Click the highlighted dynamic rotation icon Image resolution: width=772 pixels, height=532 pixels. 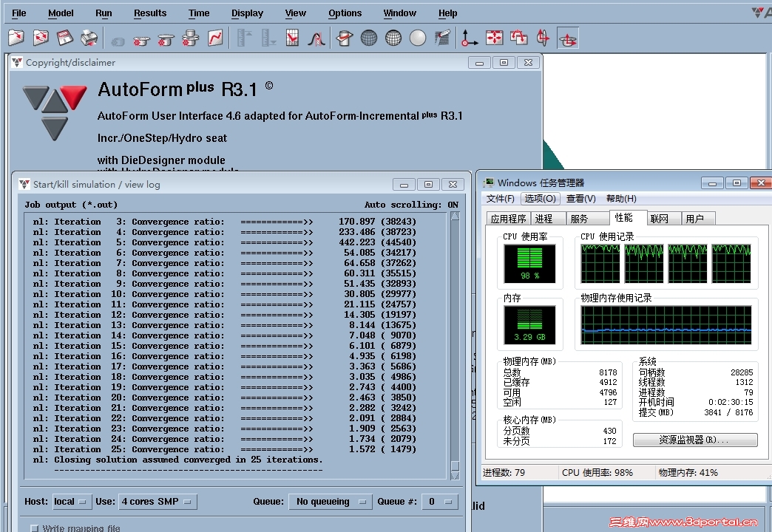tap(568, 38)
